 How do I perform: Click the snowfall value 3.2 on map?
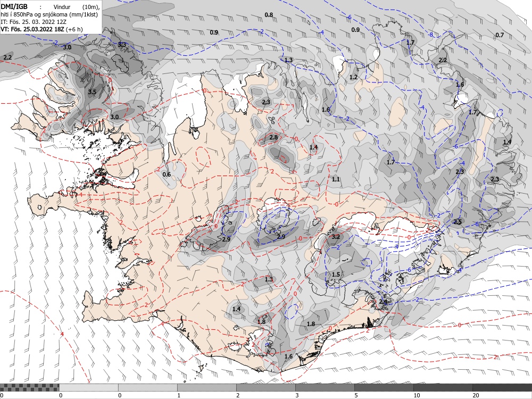click(x=336, y=237)
